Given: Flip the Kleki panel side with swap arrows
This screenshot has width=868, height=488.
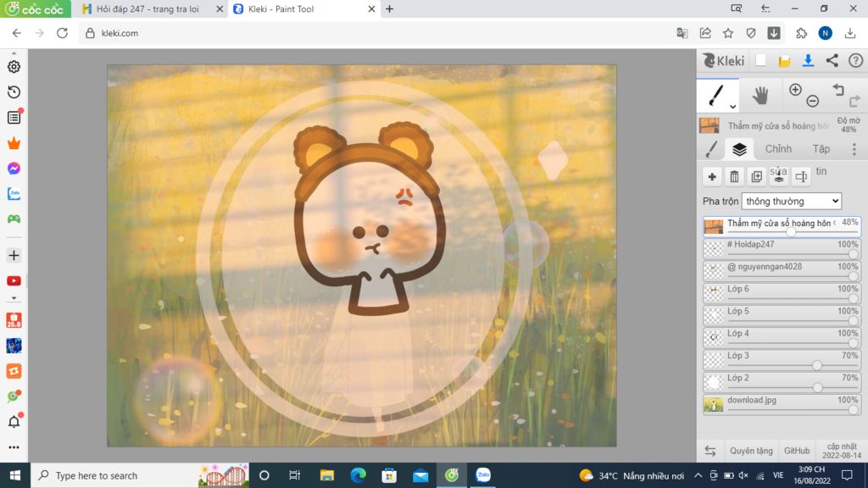Looking at the screenshot, I should tap(710, 451).
